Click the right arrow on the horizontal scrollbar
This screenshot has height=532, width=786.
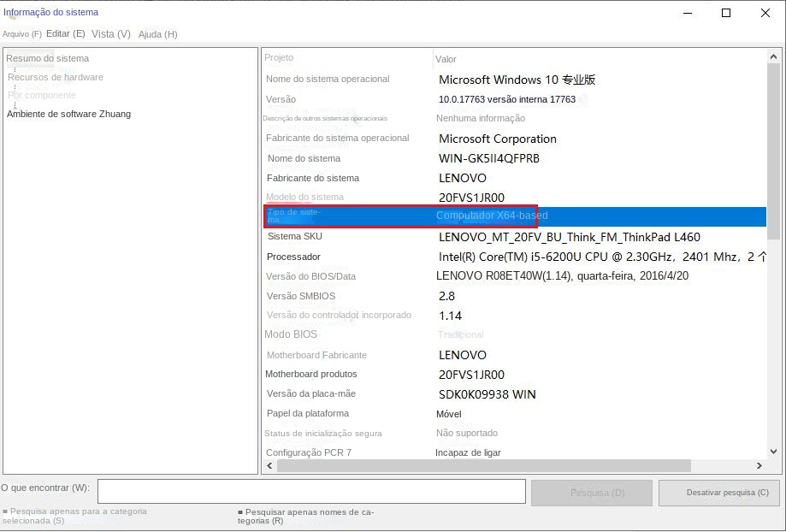(759, 466)
